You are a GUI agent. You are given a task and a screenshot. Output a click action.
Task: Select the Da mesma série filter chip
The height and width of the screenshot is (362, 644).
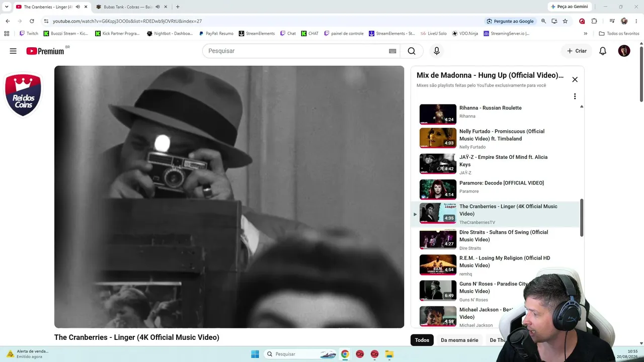click(459, 340)
